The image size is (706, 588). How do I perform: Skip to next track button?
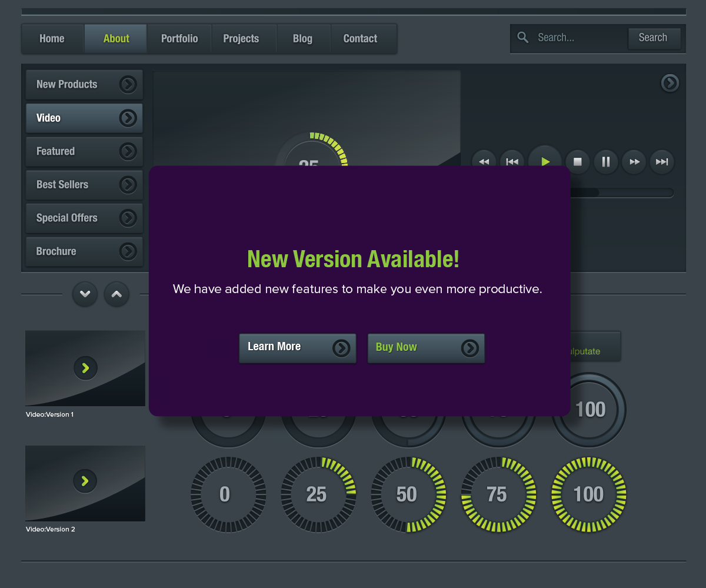coord(662,162)
